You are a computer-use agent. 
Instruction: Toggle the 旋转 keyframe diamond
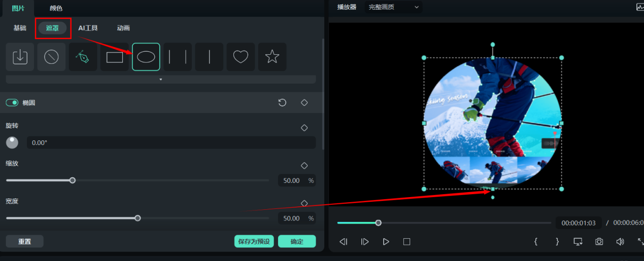(304, 128)
